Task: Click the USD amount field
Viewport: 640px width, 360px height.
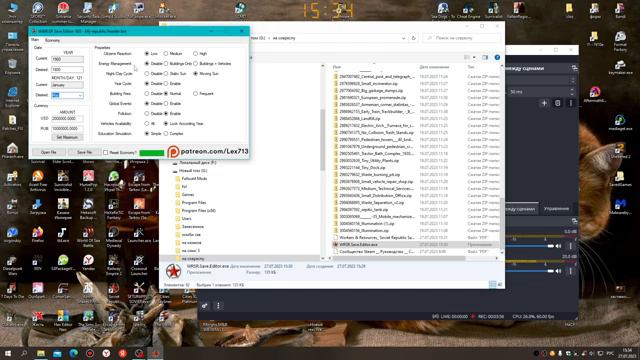Action: pyautogui.click(x=67, y=118)
